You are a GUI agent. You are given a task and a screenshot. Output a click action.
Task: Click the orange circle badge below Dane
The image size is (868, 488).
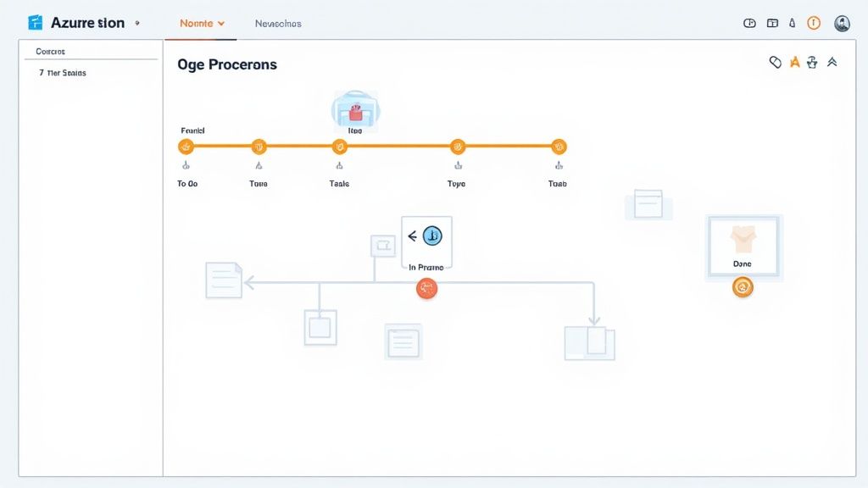(x=743, y=288)
